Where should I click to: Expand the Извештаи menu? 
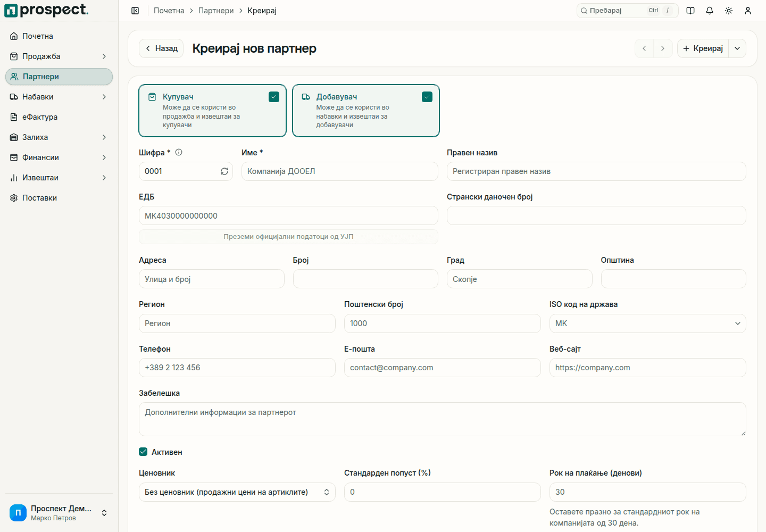click(x=59, y=178)
